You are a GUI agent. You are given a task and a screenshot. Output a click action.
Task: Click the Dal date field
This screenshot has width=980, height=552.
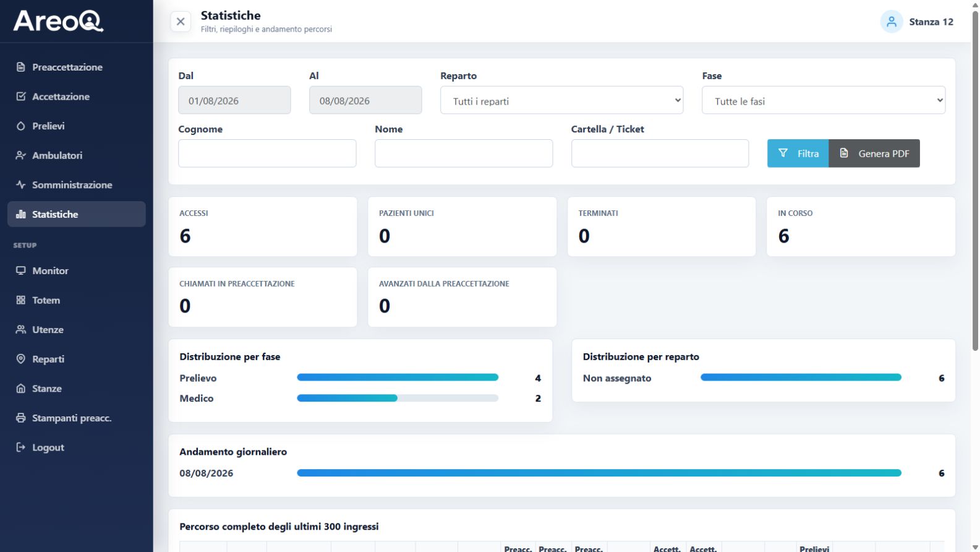pos(234,100)
